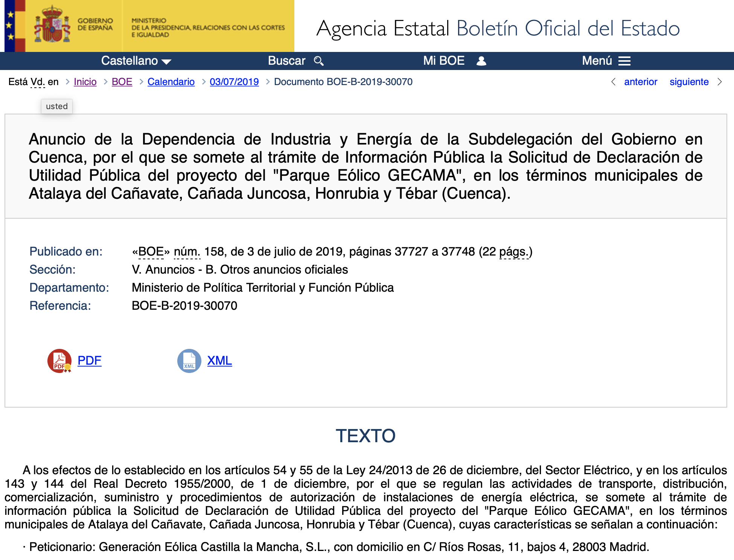This screenshot has height=560, width=734.
Task: Click the núm. abbreviation text
Action: pyautogui.click(x=187, y=251)
